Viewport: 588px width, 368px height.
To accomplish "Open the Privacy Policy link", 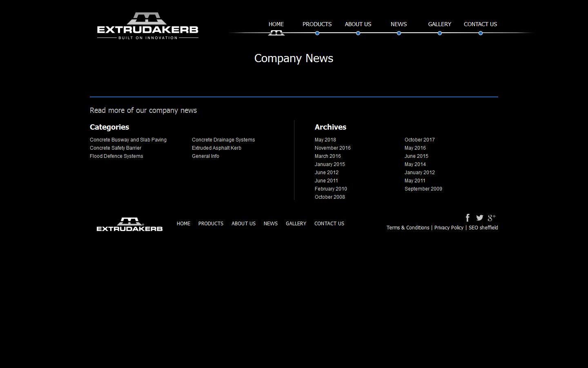I will (x=449, y=228).
